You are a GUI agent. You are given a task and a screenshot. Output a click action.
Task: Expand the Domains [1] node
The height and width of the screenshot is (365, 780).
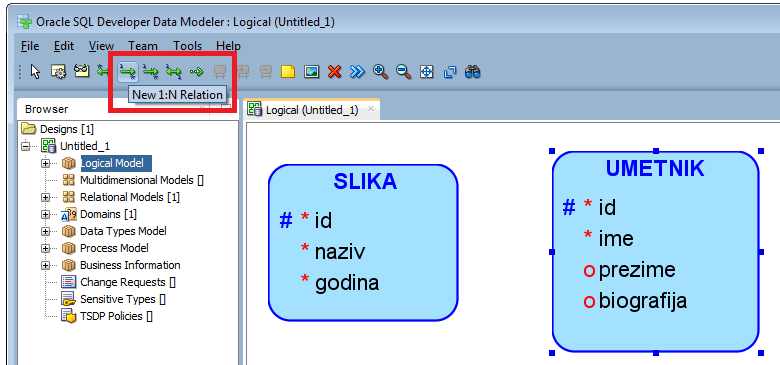coord(46,214)
